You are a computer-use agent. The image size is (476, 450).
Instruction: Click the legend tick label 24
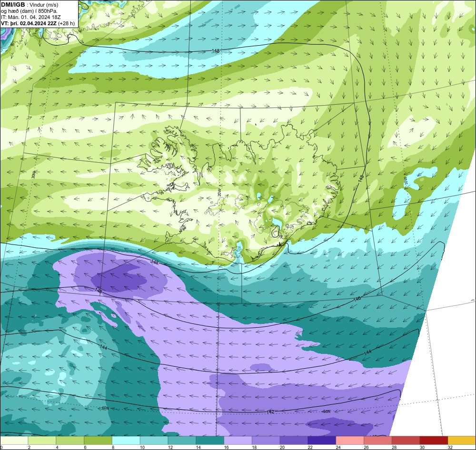click(338, 447)
